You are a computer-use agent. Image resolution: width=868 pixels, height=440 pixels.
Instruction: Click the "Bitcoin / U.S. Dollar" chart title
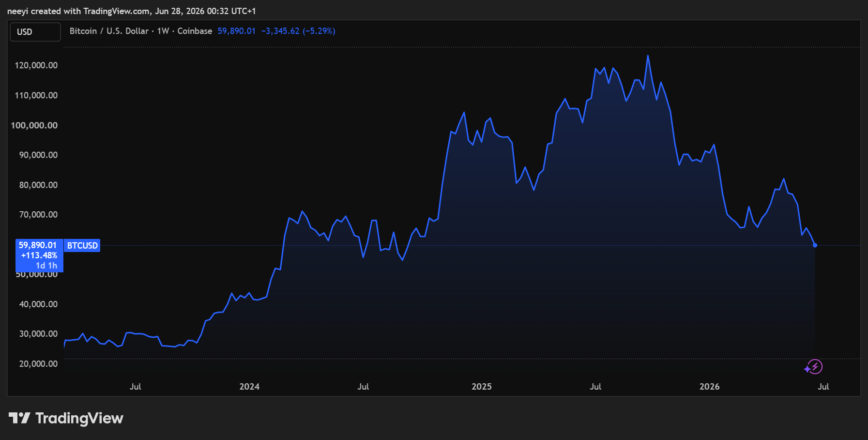[109, 31]
